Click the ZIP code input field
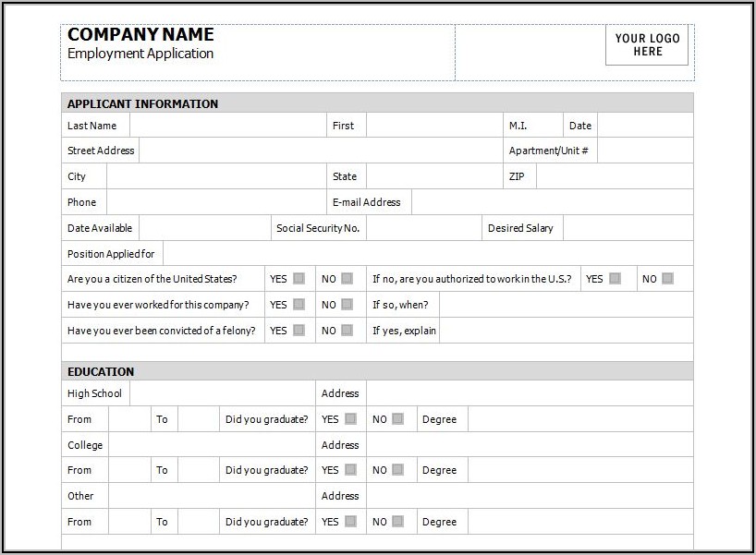756x555 pixels. click(614, 176)
